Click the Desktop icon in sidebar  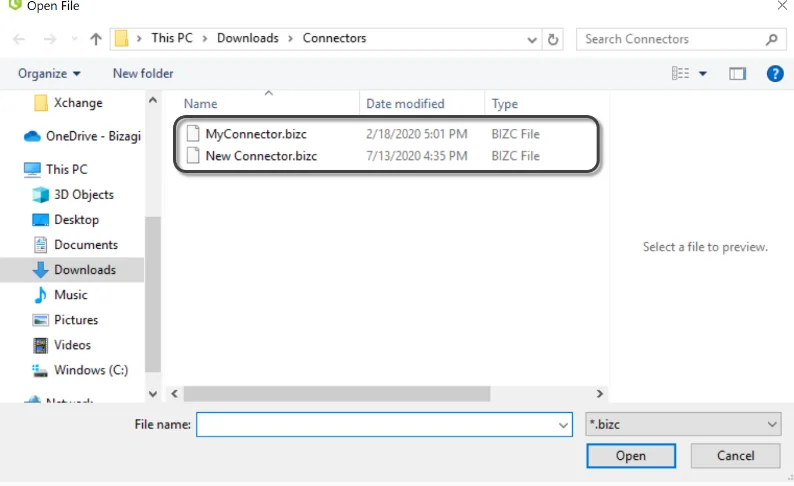pyautogui.click(x=40, y=220)
